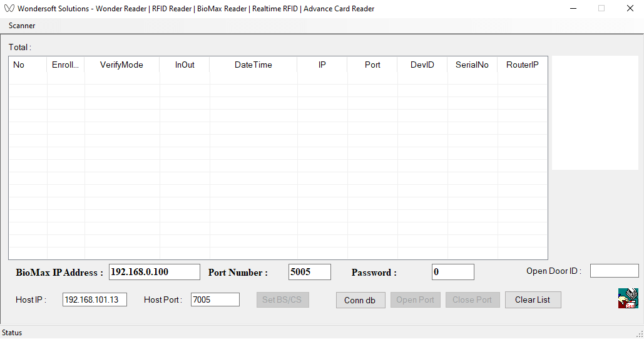The height and width of the screenshot is (339, 644).
Task: Click the InOut column header
Action: pos(185,65)
